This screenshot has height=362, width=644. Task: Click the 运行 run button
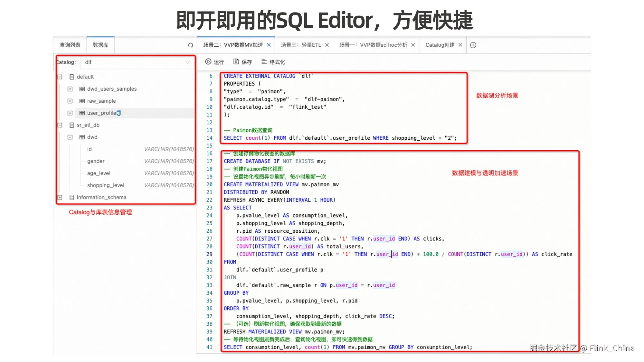point(214,62)
